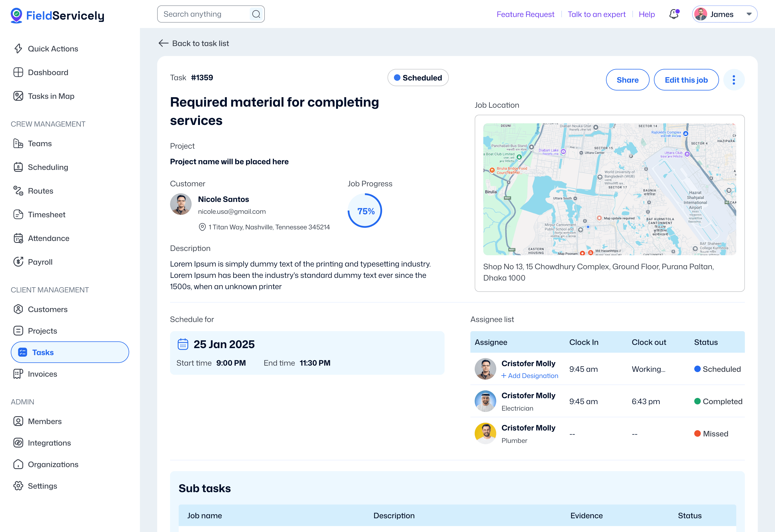This screenshot has height=532, width=775.
Task: Click the calendar icon beside 25 Jan 2025
Action: [183, 344]
